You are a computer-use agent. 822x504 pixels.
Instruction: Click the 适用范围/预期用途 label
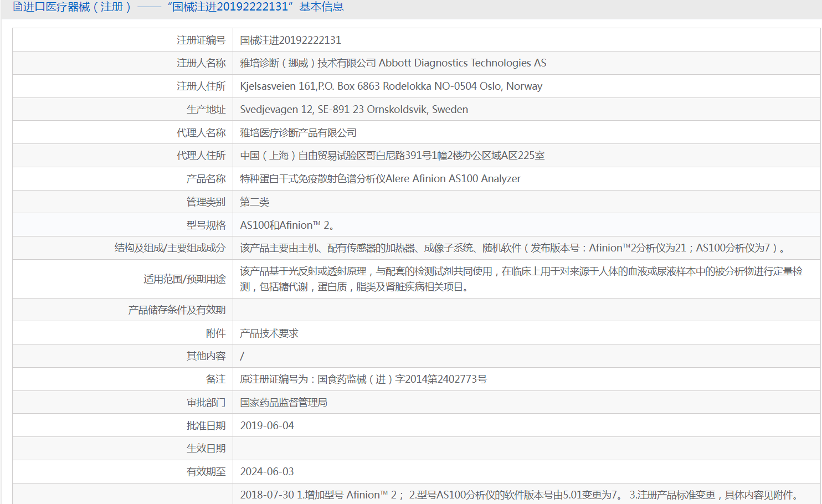(x=184, y=279)
